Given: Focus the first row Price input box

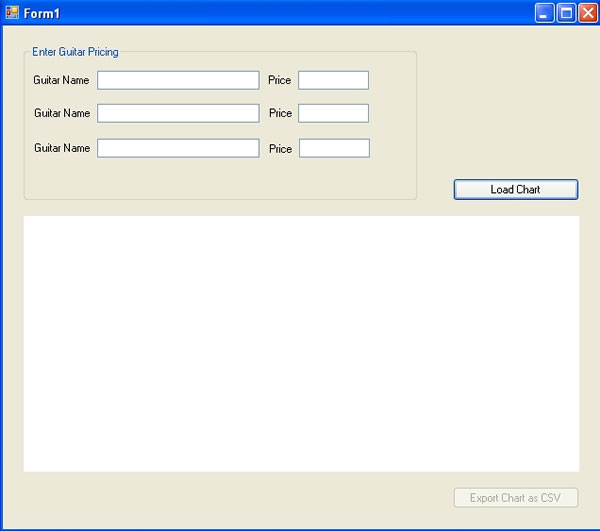Looking at the screenshot, I should click(333, 80).
